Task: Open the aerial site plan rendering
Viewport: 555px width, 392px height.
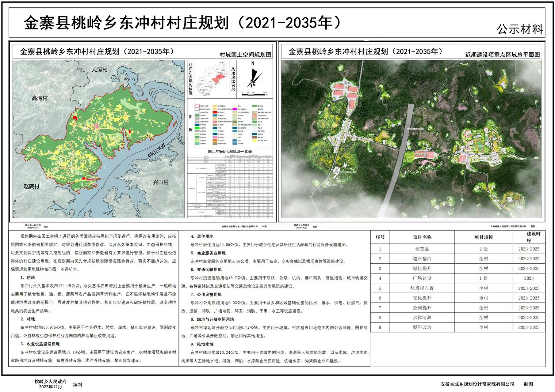Action: (411, 139)
